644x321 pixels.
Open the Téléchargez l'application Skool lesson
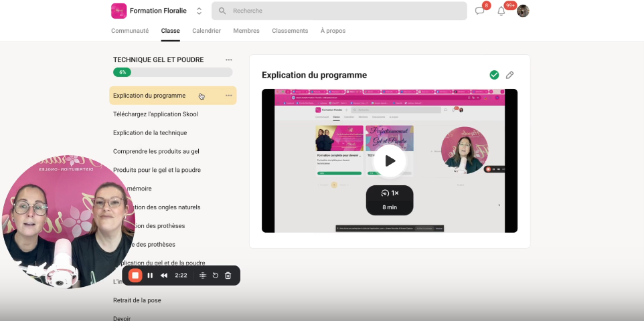point(155,114)
